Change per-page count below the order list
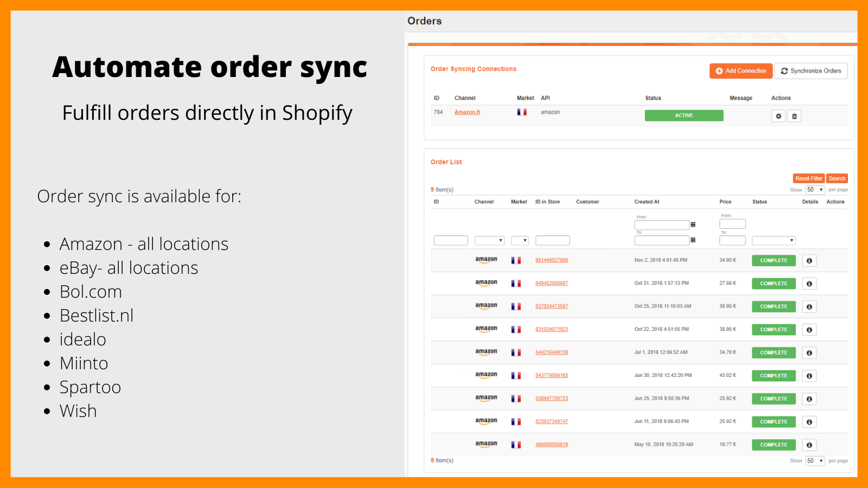The height and width of the screenshot is (488, 868). click(815, 461)
